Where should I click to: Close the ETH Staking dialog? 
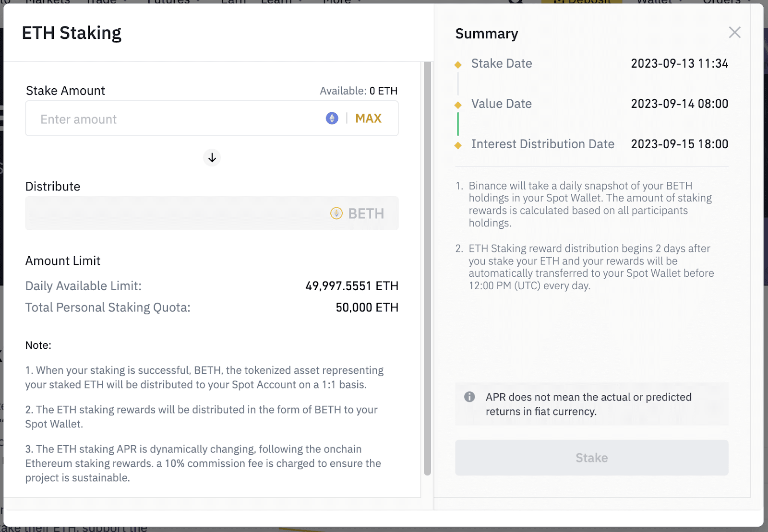734,33
